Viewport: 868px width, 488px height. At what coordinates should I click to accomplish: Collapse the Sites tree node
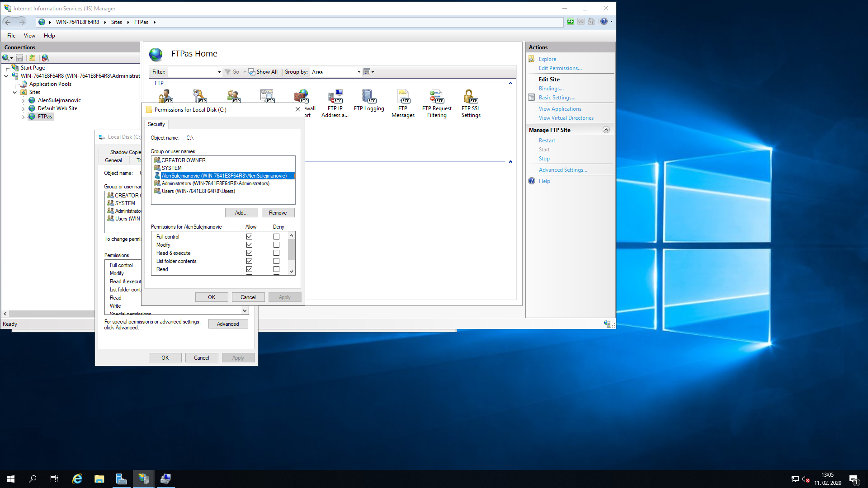(15, 92)
